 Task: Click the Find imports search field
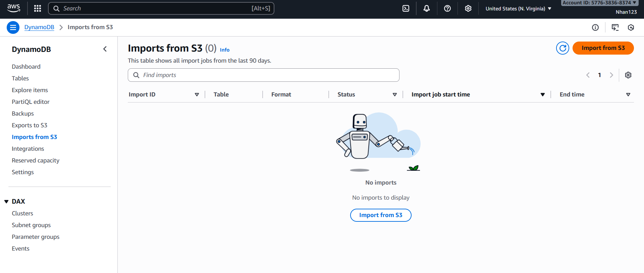pyautogui.click(x=263, y=75)
